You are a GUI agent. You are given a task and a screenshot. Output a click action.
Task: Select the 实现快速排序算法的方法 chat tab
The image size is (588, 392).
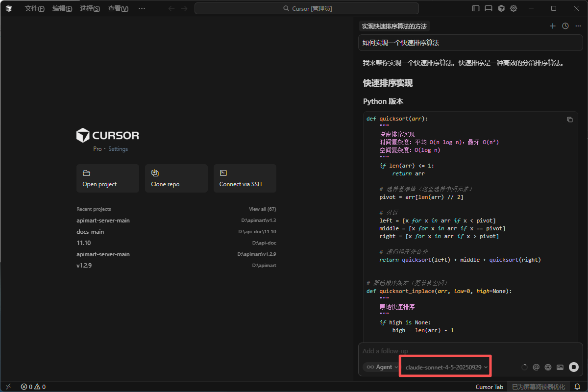pyautogui.click(x=394, y=26)
